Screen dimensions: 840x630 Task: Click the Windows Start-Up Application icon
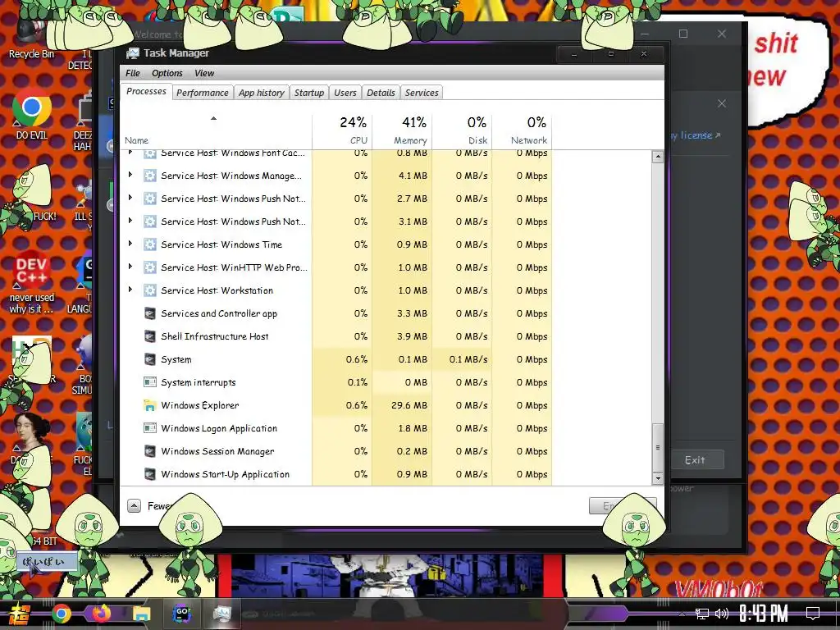[150, 475]
